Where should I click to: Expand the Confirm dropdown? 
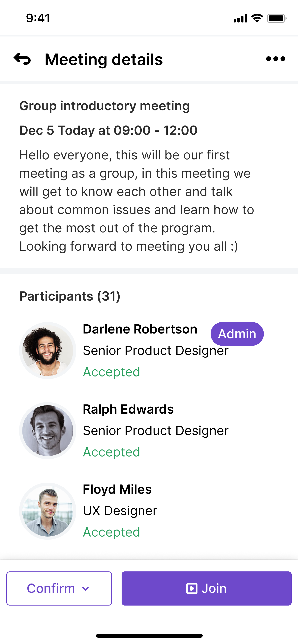59,588
